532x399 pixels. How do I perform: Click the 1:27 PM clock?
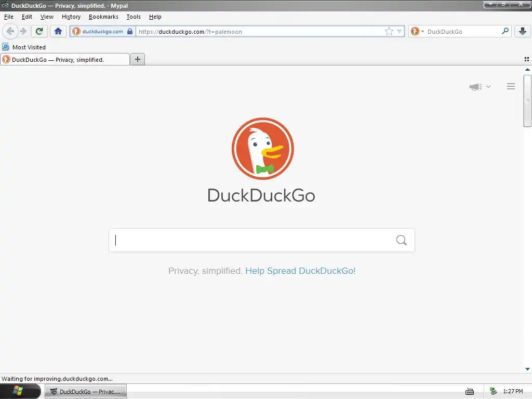[513, 392]
